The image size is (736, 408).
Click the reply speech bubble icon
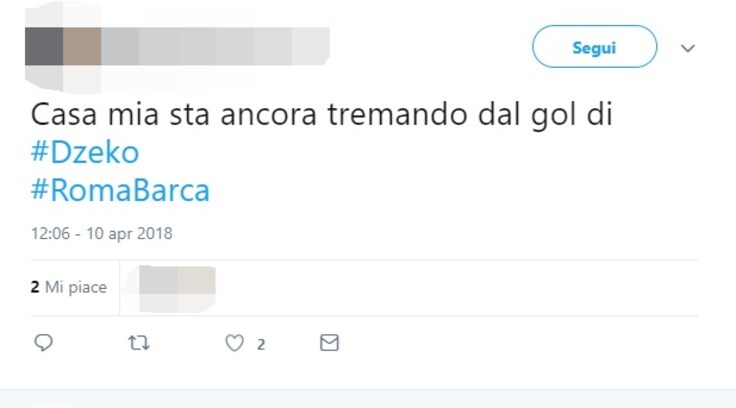[x=44, y=343]
